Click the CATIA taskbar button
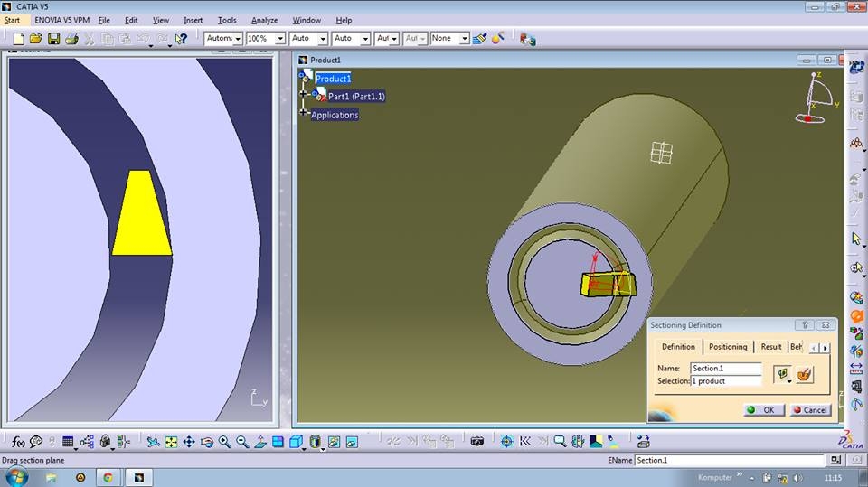 pyautogui.click(x=139, y=478)
